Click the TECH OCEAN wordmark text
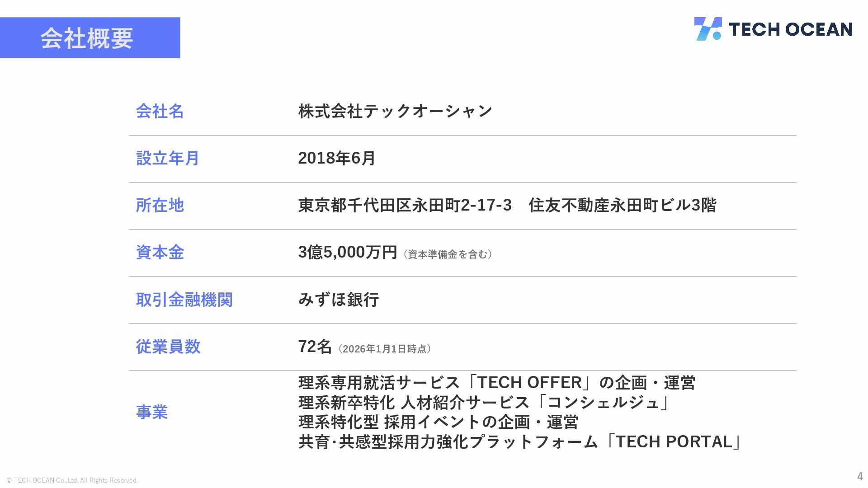 tap(790, 29)
